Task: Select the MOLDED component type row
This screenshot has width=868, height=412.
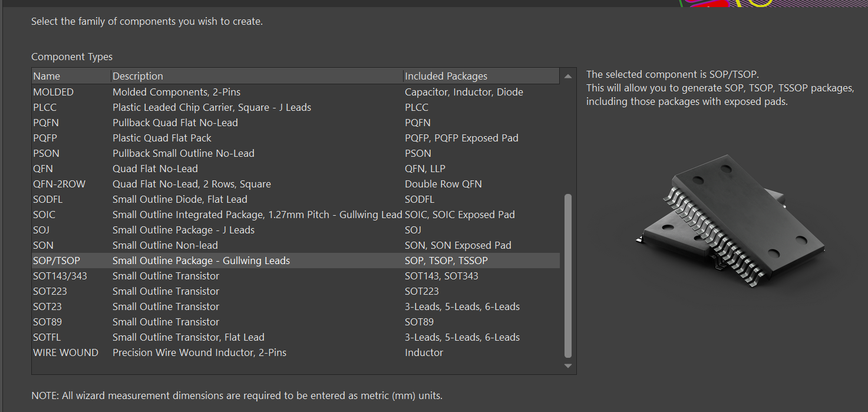Action: coord(296,92)
